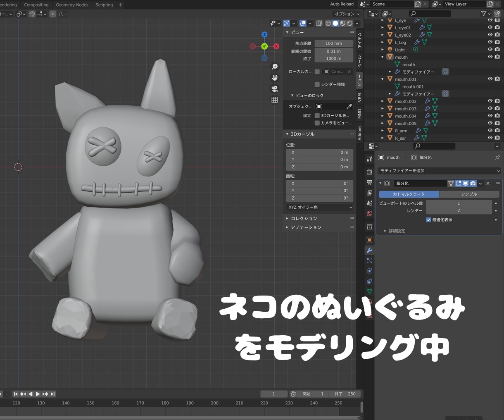Toggle overlays display icon
This screenshot has width=504, height=420.
click(x=303, y=23)
